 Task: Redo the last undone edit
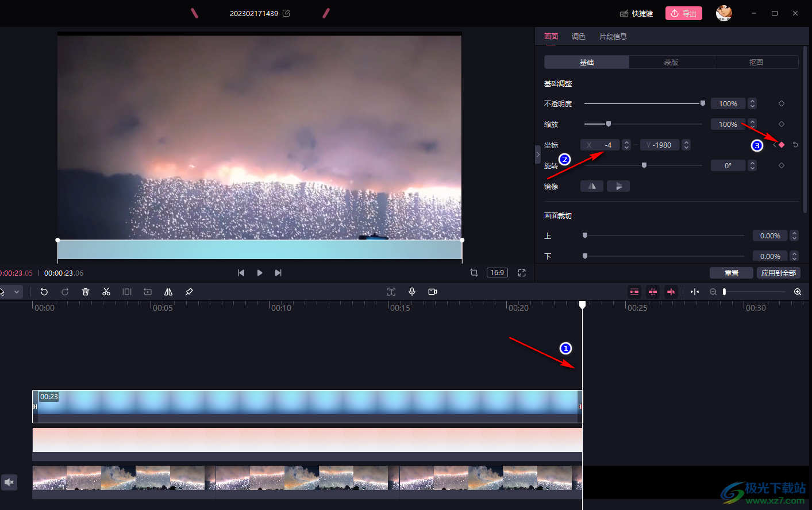click(65, 292)
